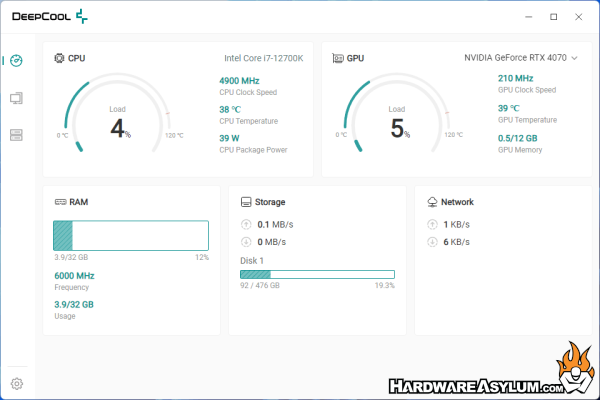Click the GPU selector chevron arrow
This screenshot has height=400, width=600.
pyautogui.click(x=574, y=58)
